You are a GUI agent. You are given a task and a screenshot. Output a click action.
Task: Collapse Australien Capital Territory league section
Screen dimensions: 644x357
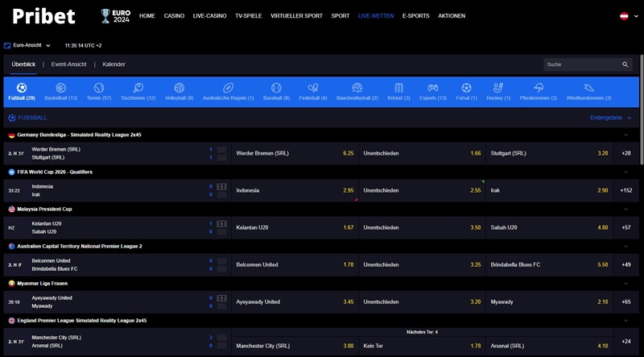click(x=626, y=247)
